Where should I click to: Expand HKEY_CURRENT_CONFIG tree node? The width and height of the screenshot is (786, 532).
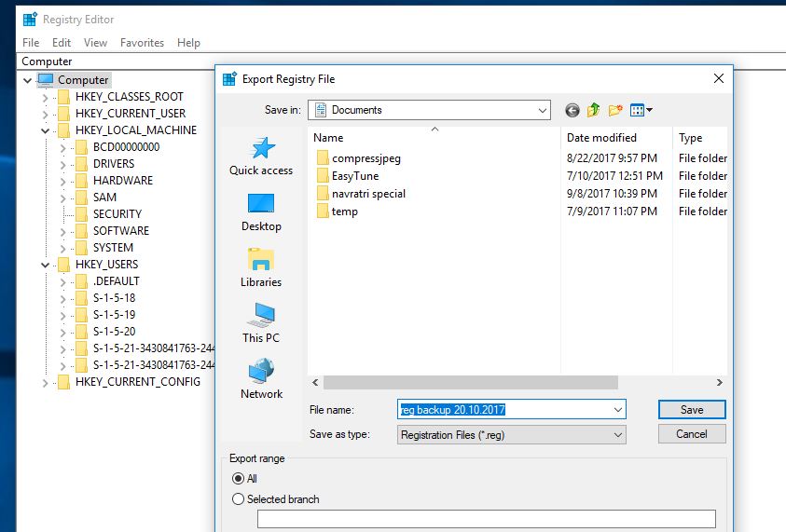pyautogui.click(x=45, y=383)
